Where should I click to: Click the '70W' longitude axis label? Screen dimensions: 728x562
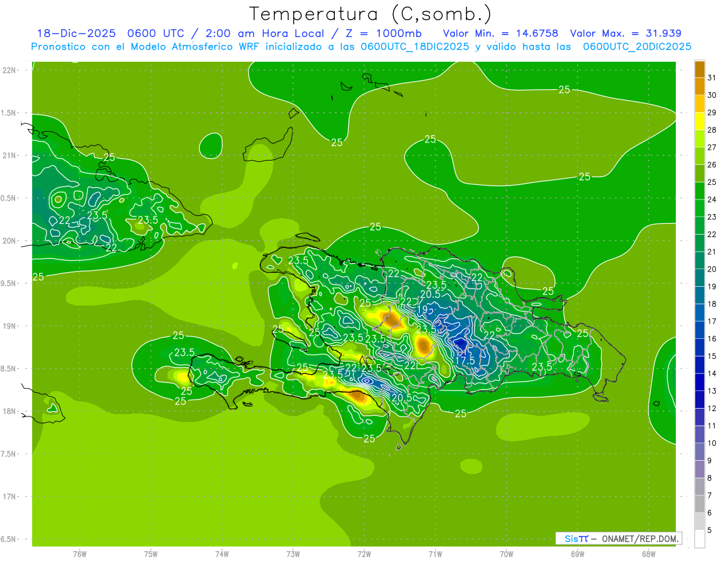point(506,554)
